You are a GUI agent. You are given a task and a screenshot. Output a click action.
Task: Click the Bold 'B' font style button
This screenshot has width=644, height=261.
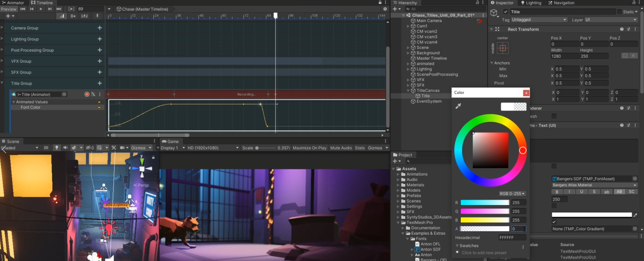point(557,192)
